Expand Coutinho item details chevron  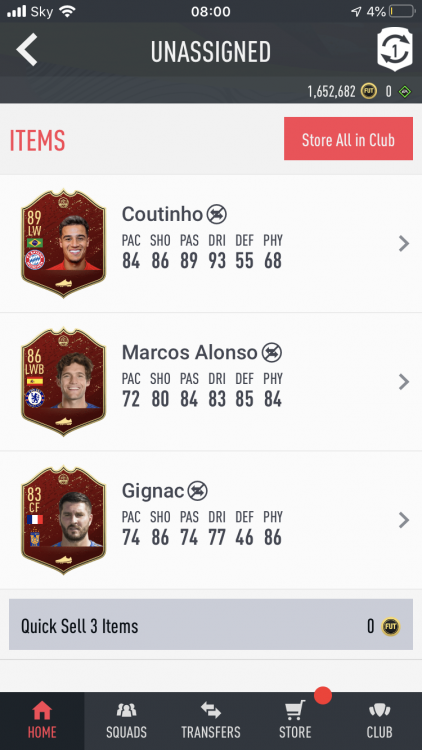click(x=404, y=243)
